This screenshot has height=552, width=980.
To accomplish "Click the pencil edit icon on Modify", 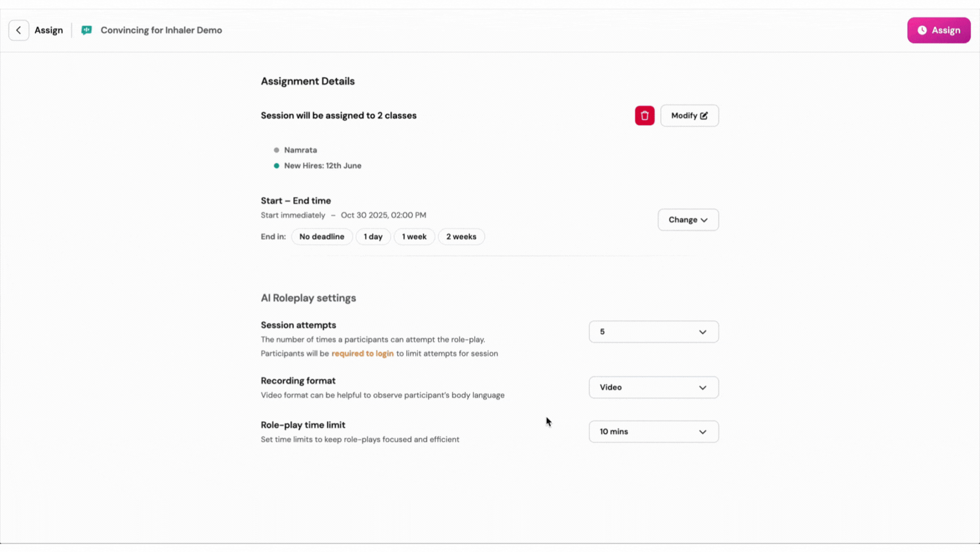I will 704,116.
